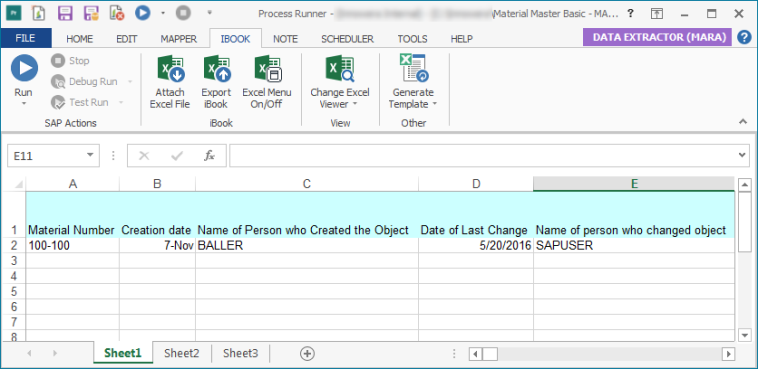Click the large Run button in ribbon
The image size is (758, 369).
[24, 68]
